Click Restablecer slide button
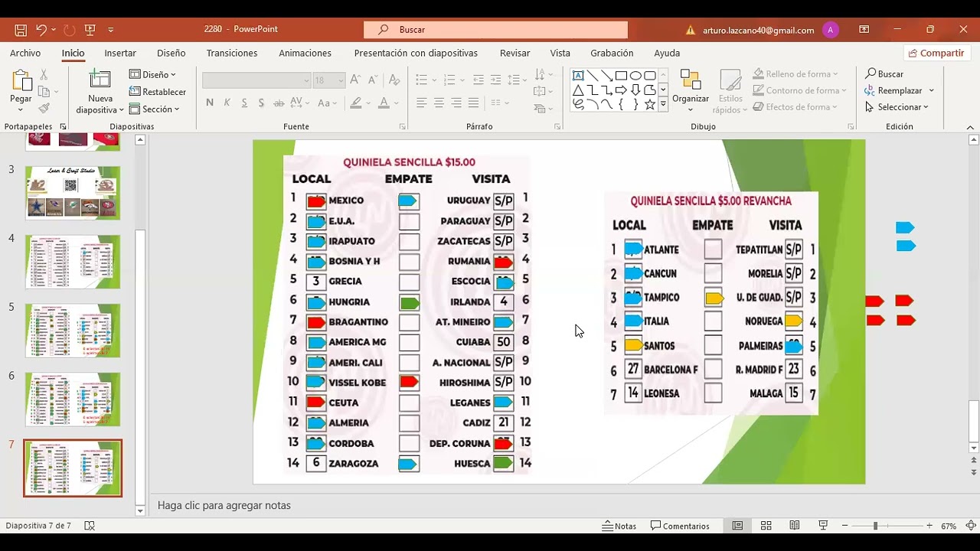The image size is (980, 551). click(x=157, y=92)
